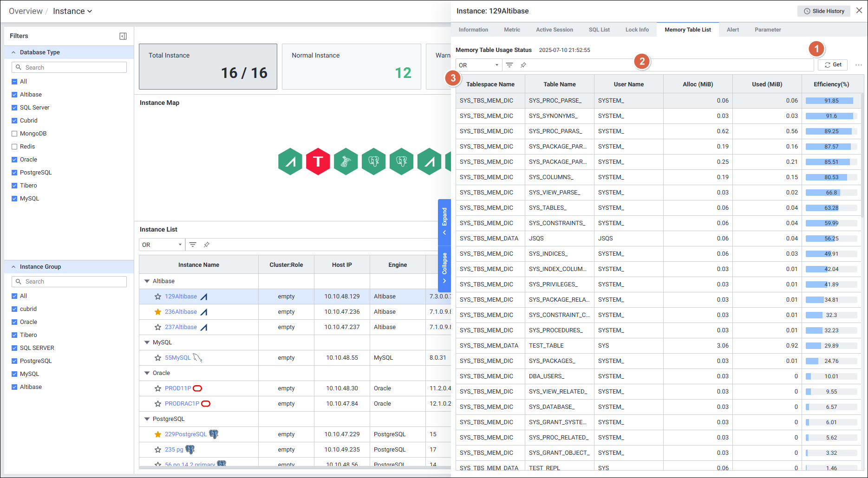Click the Database Type search field
The image size is (868, 478).
point(69,67)
